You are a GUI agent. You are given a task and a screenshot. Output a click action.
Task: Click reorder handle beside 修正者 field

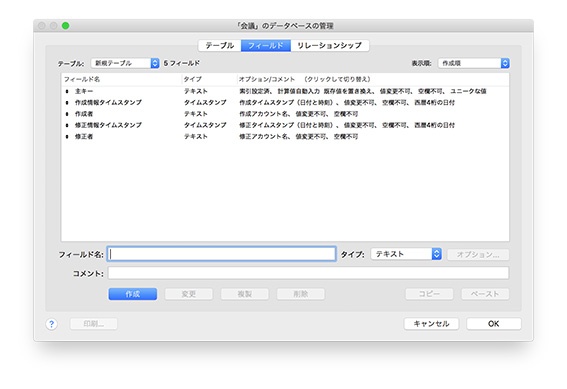[67, 137]
